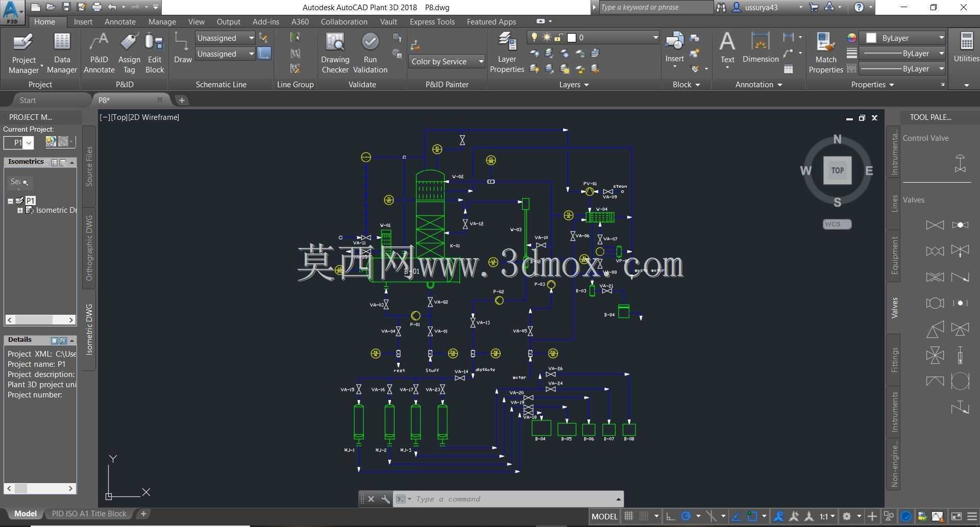The image size is (980, 527).
Task: Select the Assign Tag tool
Action: [129, 53]
